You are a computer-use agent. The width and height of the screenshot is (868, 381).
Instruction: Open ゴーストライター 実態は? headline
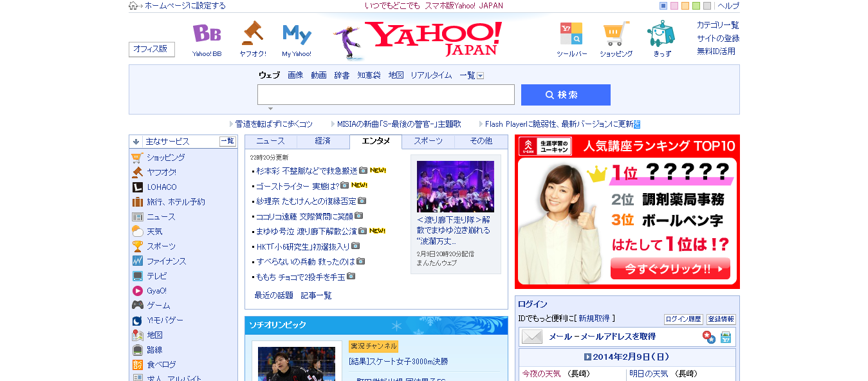coord(297,185)
